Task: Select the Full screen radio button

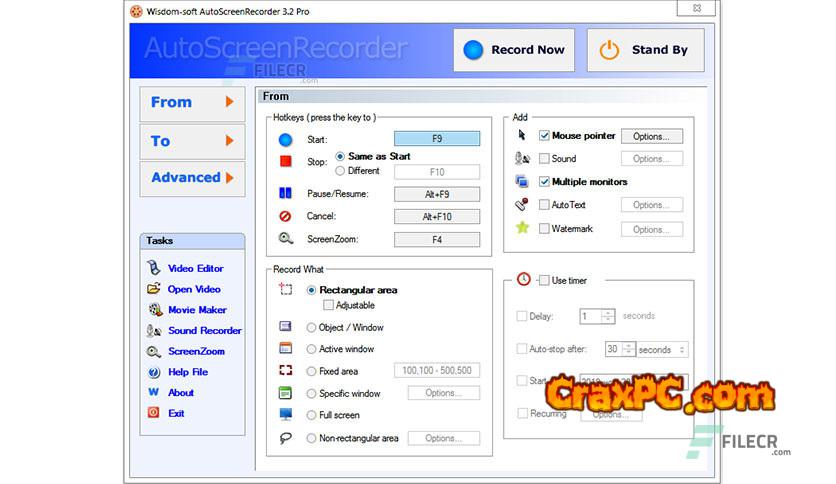Action: pos(311,415)
